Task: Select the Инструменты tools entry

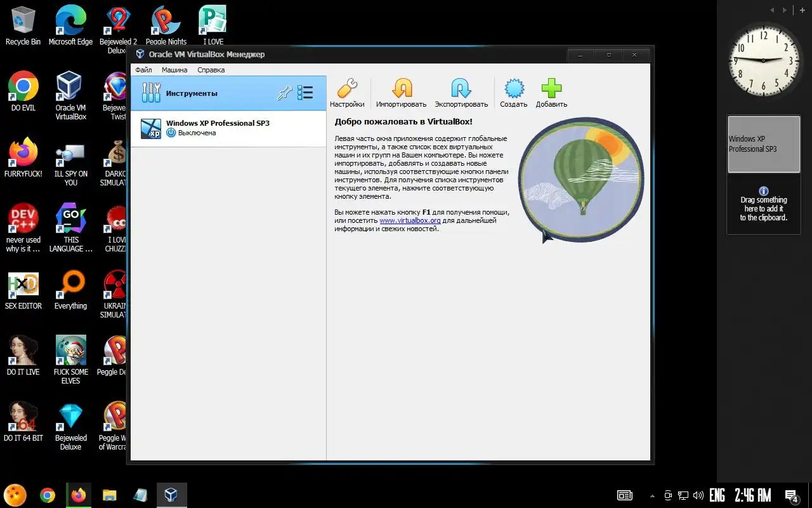Action: coord(228,93)
